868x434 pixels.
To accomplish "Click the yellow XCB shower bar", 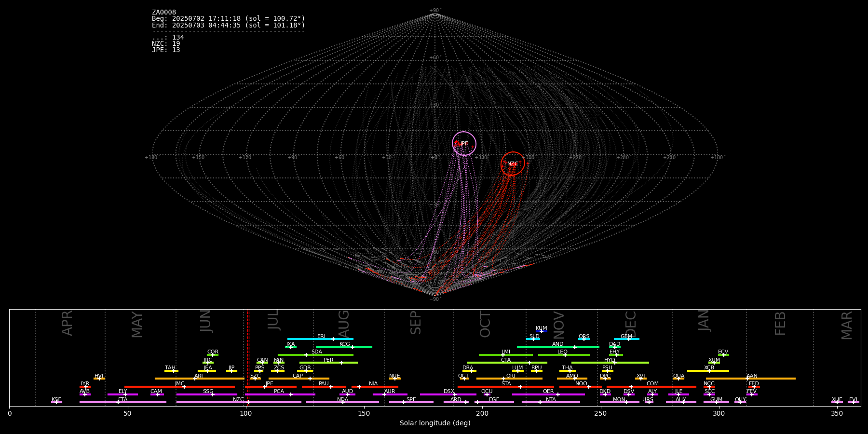I will pos(708,371).
